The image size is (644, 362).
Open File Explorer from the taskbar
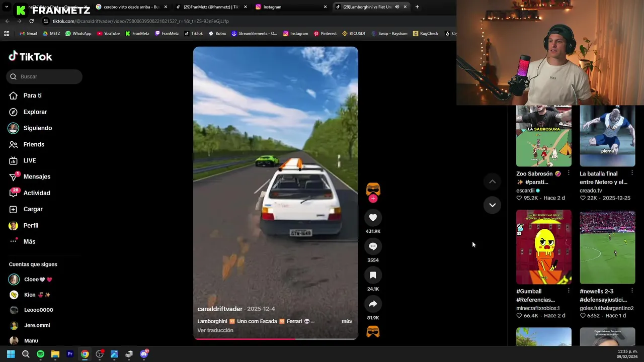[55, 354]
